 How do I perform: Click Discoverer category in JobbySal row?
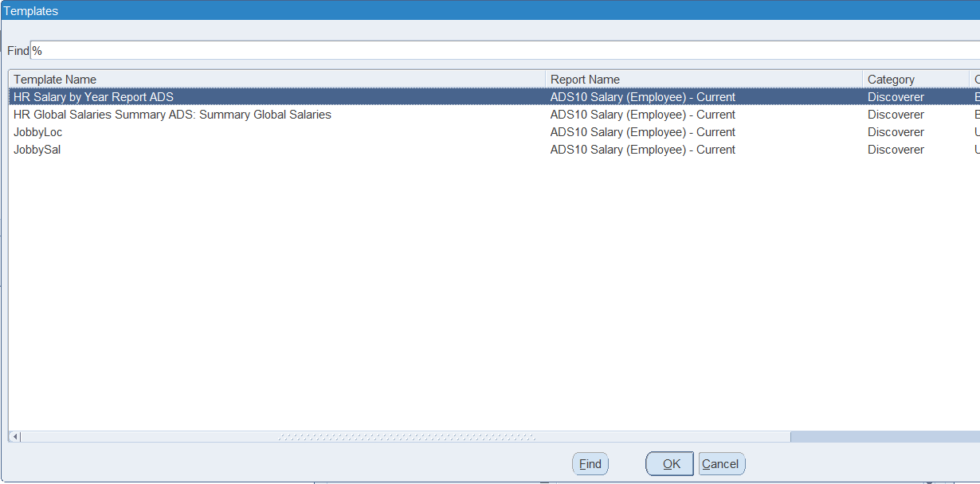coord(896,150)
